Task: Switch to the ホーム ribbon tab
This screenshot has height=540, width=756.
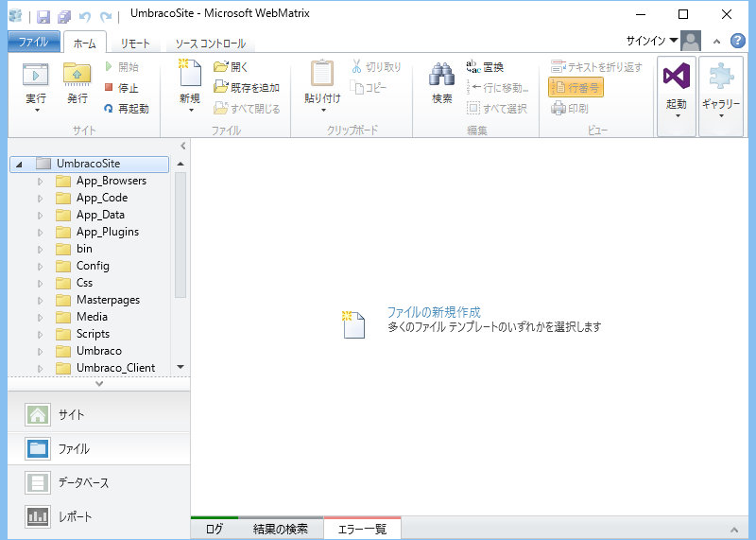Action: click(85, 44)
